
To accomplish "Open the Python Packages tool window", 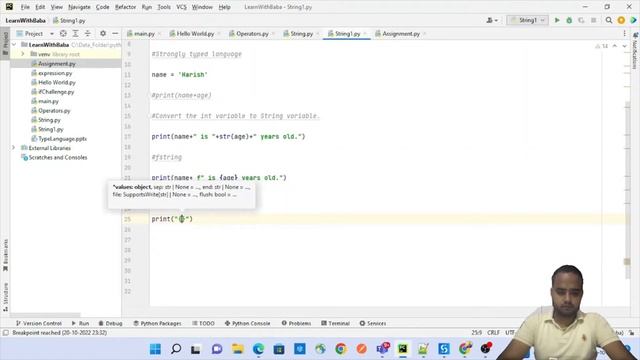I will 157,323.
